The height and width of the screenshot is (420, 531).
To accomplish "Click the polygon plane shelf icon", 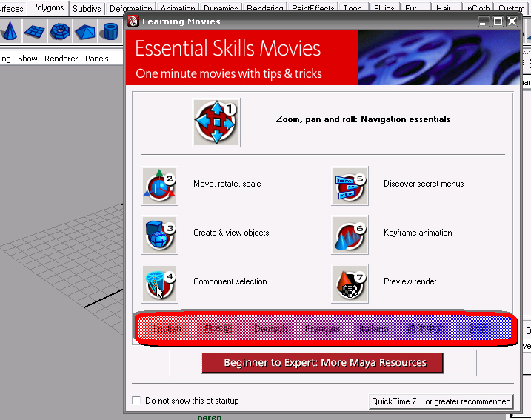I will (x=35, y=31).
